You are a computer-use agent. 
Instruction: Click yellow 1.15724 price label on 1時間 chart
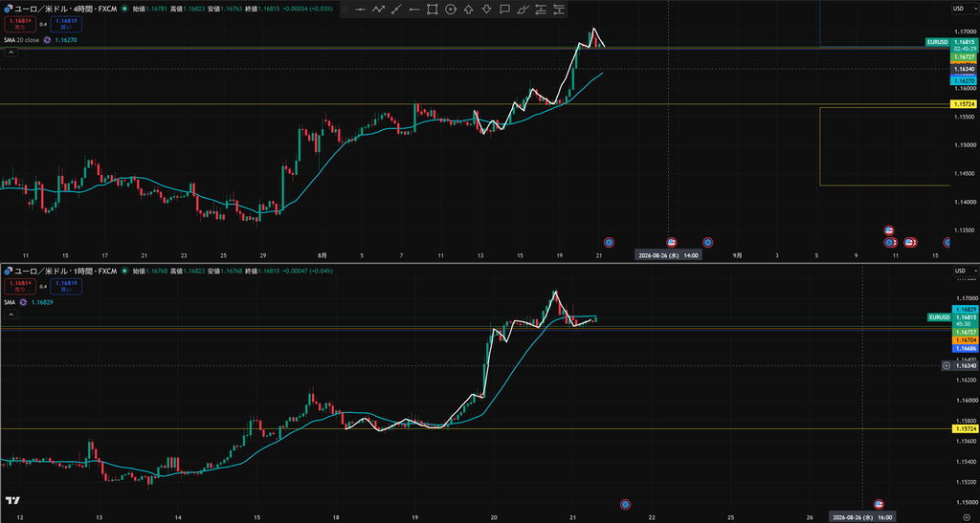(x=965, y=428)
